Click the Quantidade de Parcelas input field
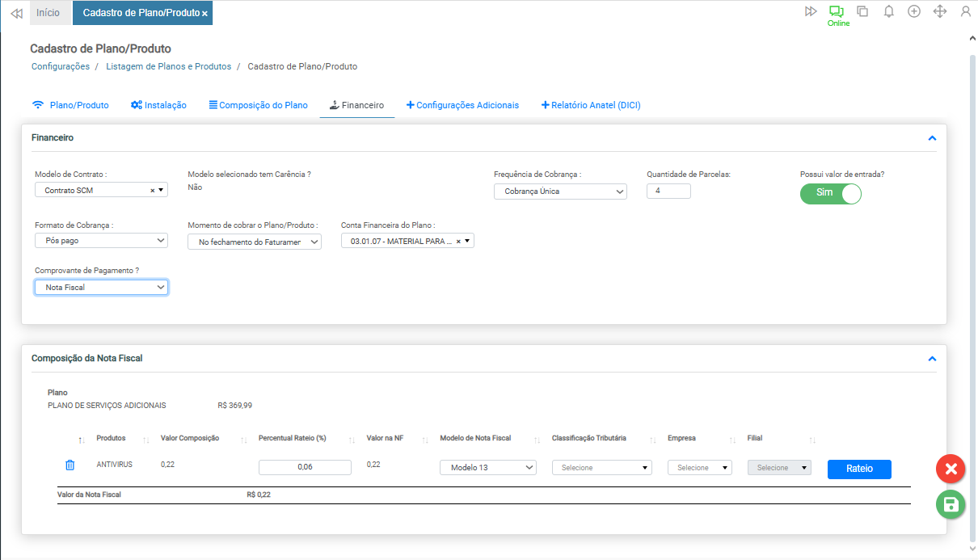The height and width of the screenshot is (560, 978). 668,192
